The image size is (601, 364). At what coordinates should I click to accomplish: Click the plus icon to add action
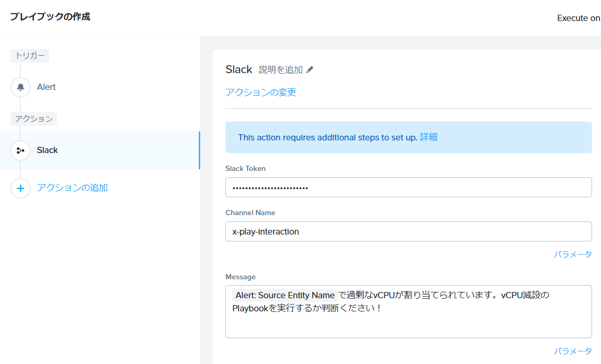(x=21, y=188)
